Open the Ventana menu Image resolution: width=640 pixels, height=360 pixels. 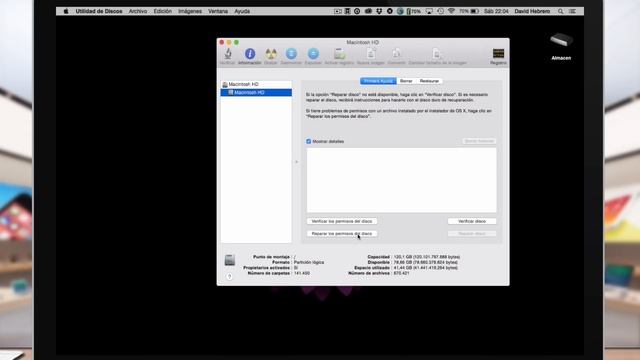tap(218, 11)
